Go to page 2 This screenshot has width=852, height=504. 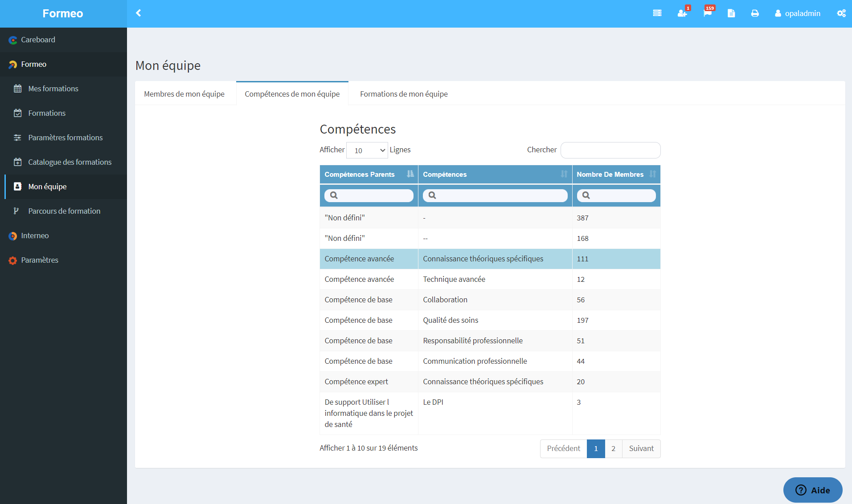coord(614,448)
